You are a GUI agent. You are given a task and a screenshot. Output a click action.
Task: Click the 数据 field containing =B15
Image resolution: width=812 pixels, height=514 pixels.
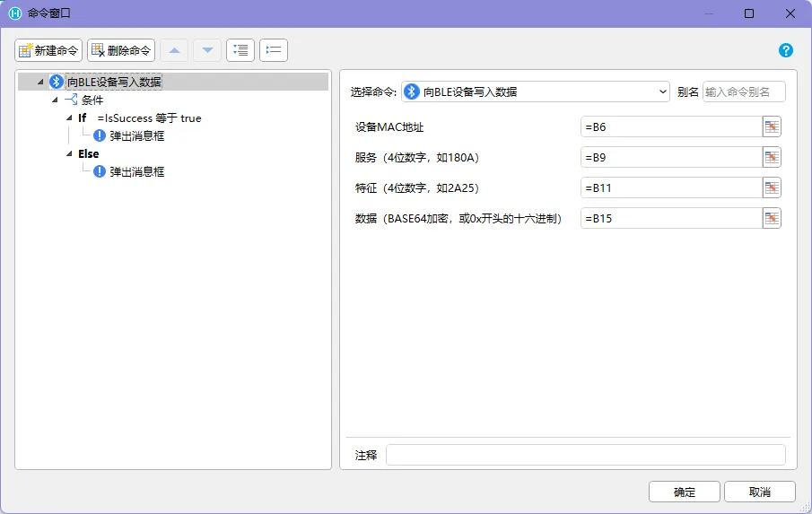(671, 219)
